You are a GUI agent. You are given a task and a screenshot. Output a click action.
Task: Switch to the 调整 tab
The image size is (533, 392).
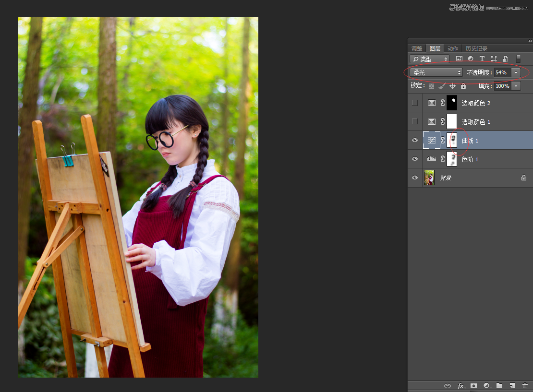[417, 48]
